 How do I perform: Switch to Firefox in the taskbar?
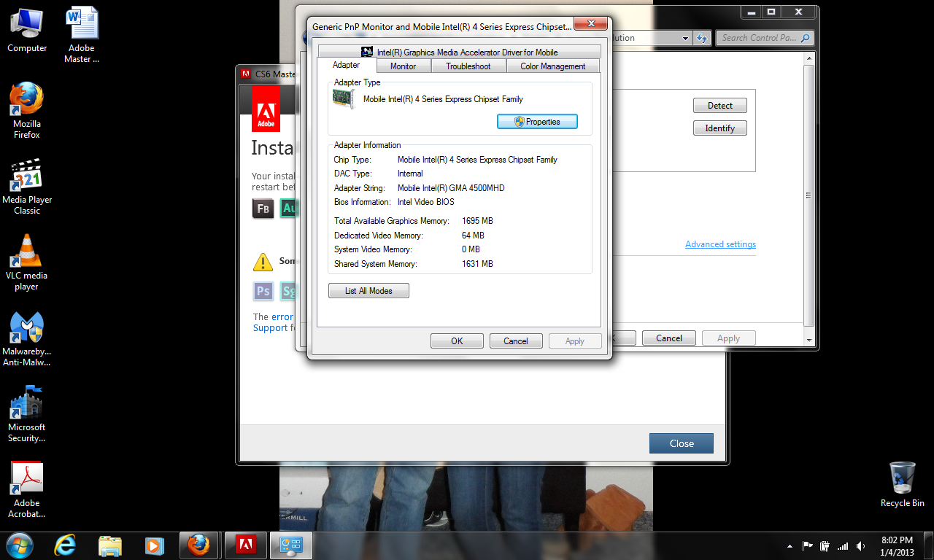[198, 545]
